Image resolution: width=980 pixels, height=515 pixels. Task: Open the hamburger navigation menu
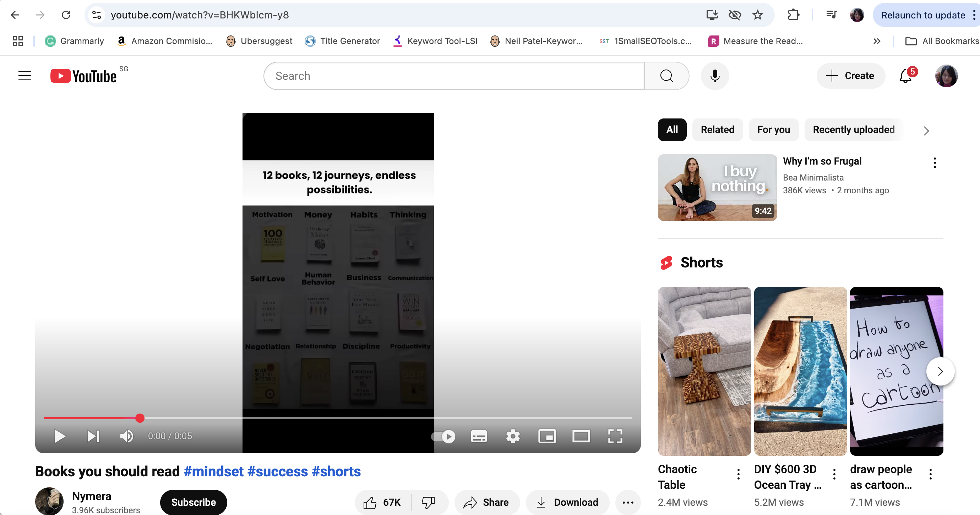24,75
